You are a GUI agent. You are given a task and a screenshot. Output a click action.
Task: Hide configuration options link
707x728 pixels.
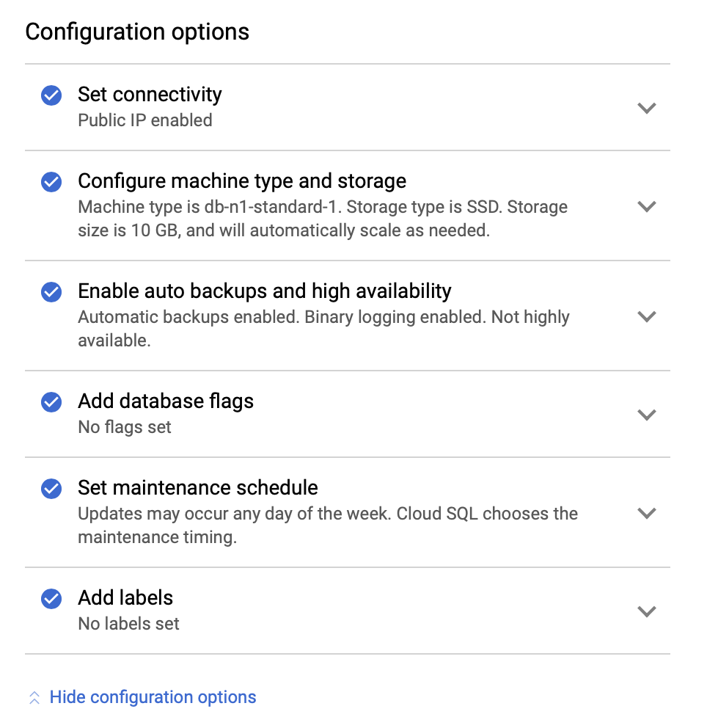(153, 697)
